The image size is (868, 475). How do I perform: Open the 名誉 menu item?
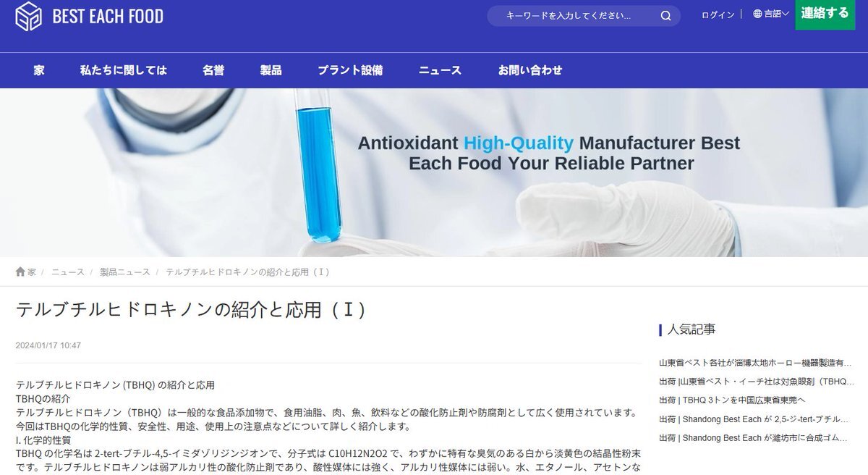[213, 70]
